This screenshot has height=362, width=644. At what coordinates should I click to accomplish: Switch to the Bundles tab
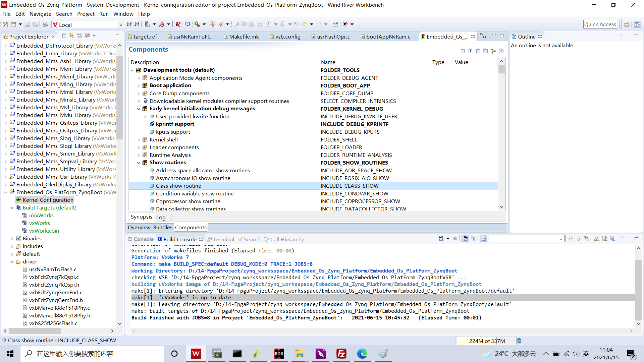coord(163,228)
